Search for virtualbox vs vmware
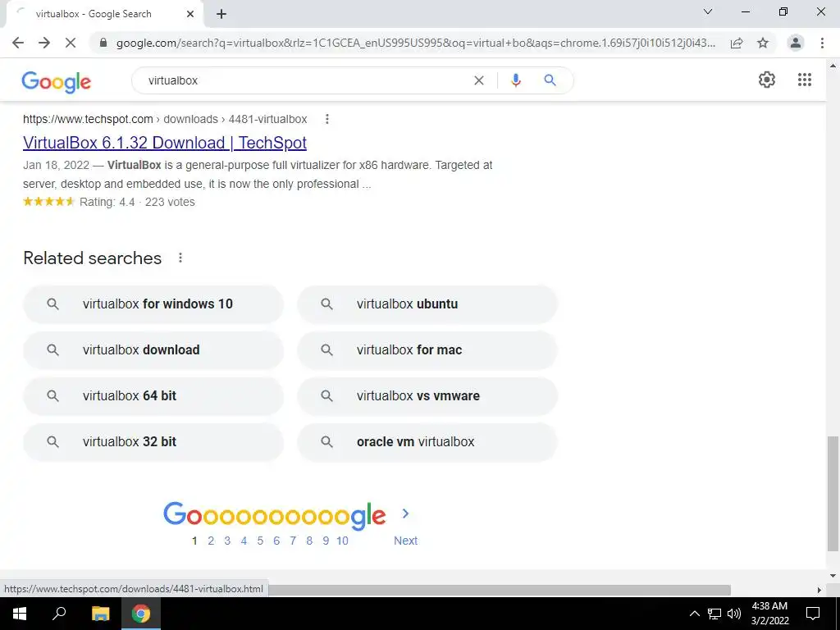840x630 pixels. (427, 396)
